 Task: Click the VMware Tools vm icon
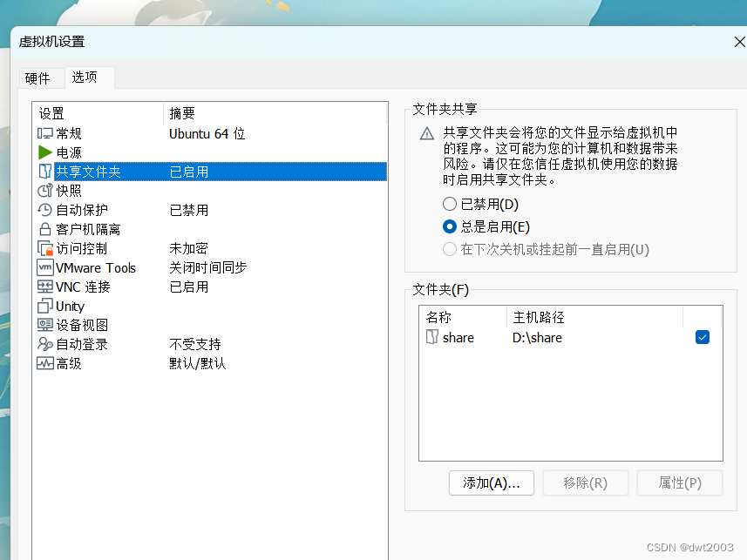pyautogui.click(x=44, y=267)
